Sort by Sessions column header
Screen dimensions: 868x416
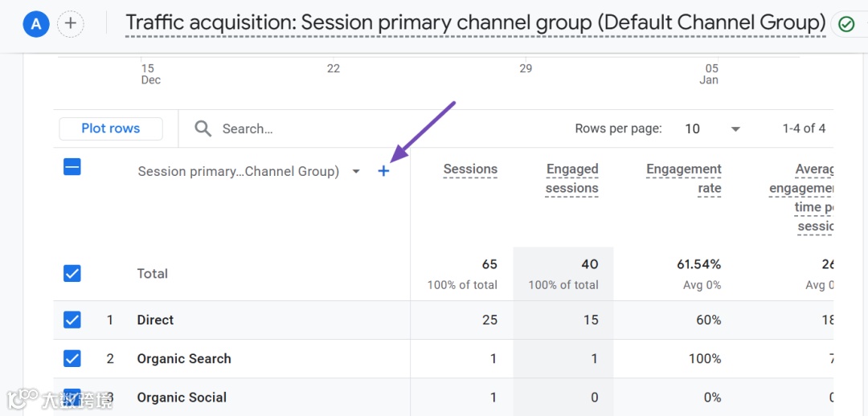tap(470, 169)
